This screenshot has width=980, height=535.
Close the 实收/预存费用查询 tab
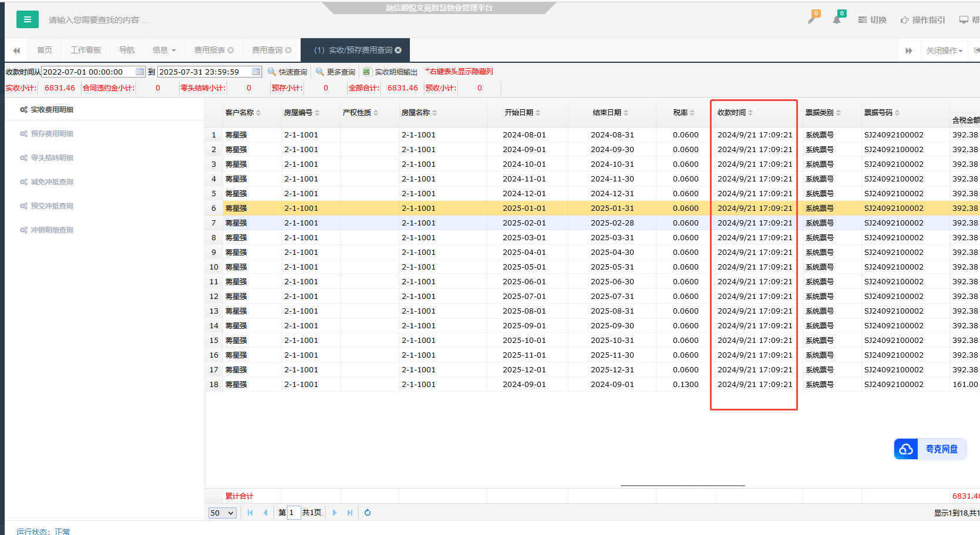tap(398, 51)
